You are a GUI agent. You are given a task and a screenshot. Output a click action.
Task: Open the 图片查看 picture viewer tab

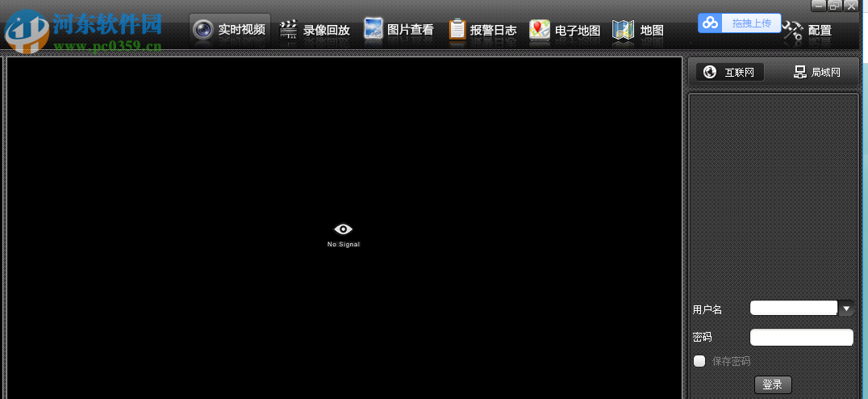click(399, 29)
